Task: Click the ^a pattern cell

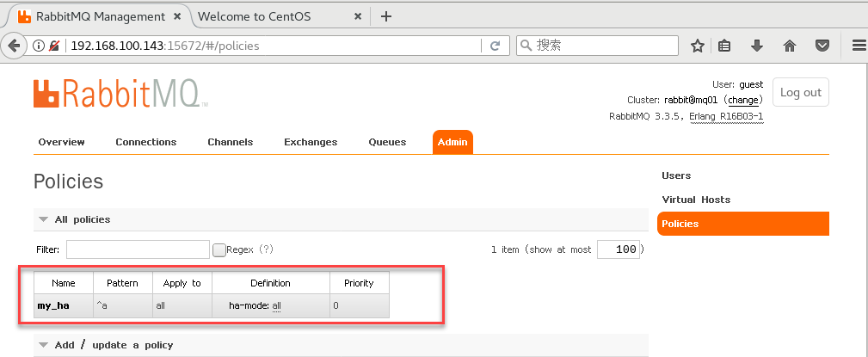Action: click(123, 305)
